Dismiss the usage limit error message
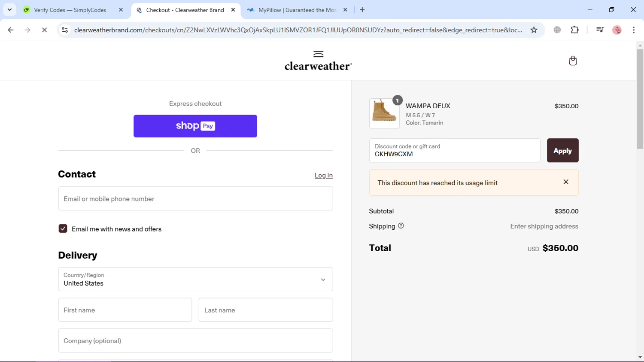The height and width of the screenshot is (362, 644). (566, 182)
